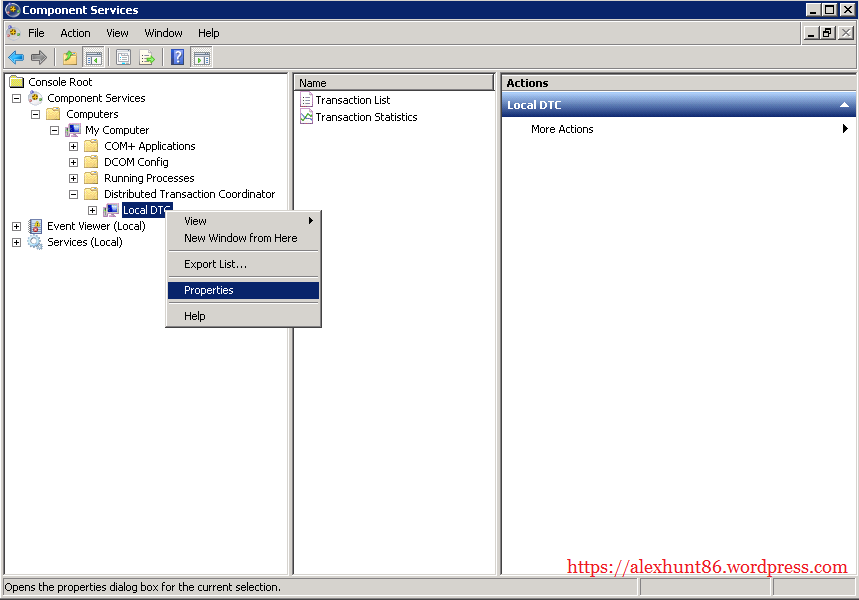Click the DCOM Config folder icon
Image resolution: width=859 pixels, height=600 pixels.
91,162
